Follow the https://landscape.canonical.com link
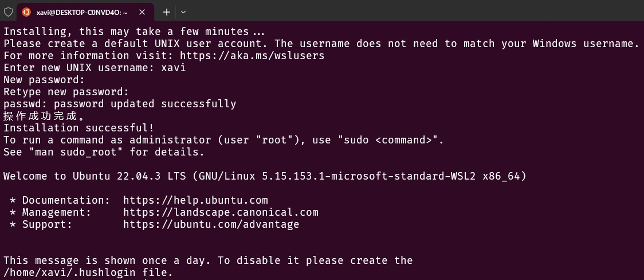This screenshot has width=644, height=280. (x=221, y=212)
